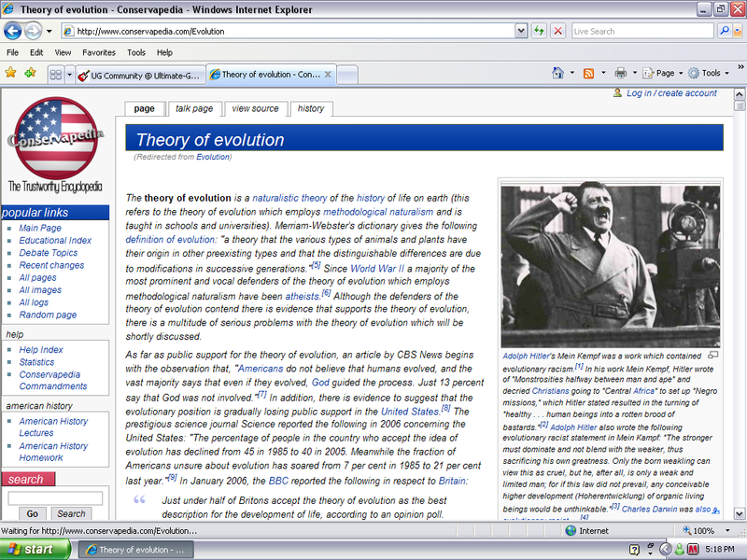Click the Go button under search
Viewport: 747px width, 560px height.
33,513
